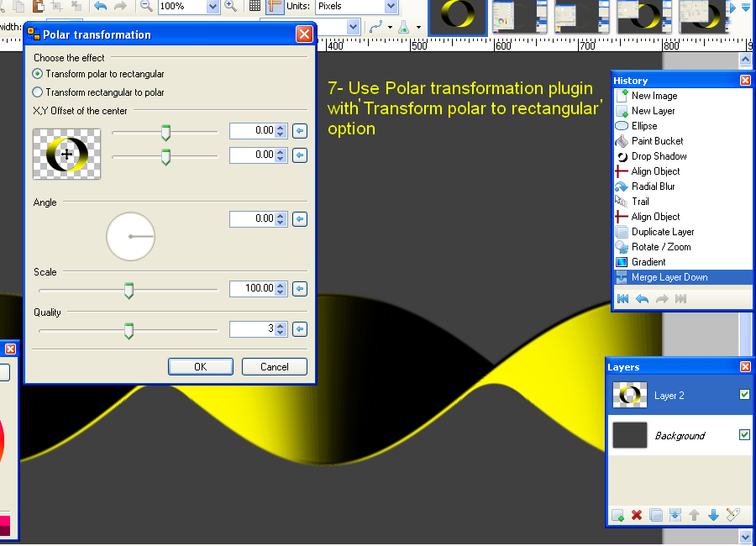
Task: Click Merge Layer Down icon in Layers panel
Action: [675, 515]
